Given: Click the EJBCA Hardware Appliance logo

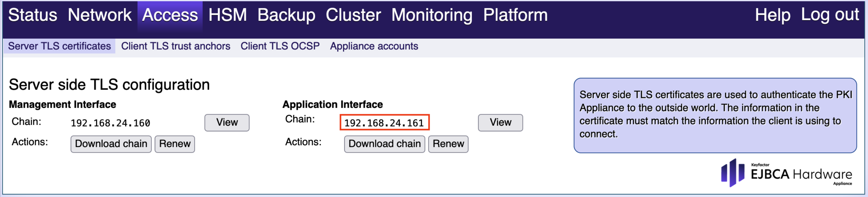Looking at the screenshot, I should pos(786,173).
